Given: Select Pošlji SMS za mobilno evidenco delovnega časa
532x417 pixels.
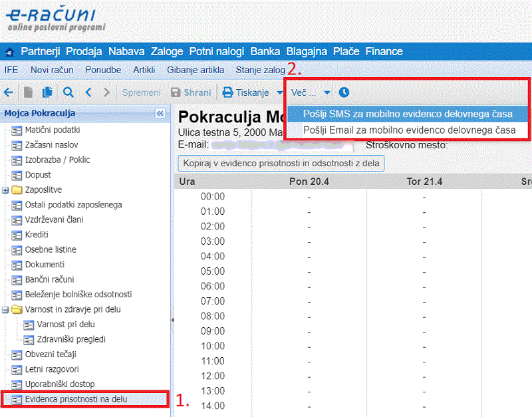Looking at the screenshot, I should point(408,114).
